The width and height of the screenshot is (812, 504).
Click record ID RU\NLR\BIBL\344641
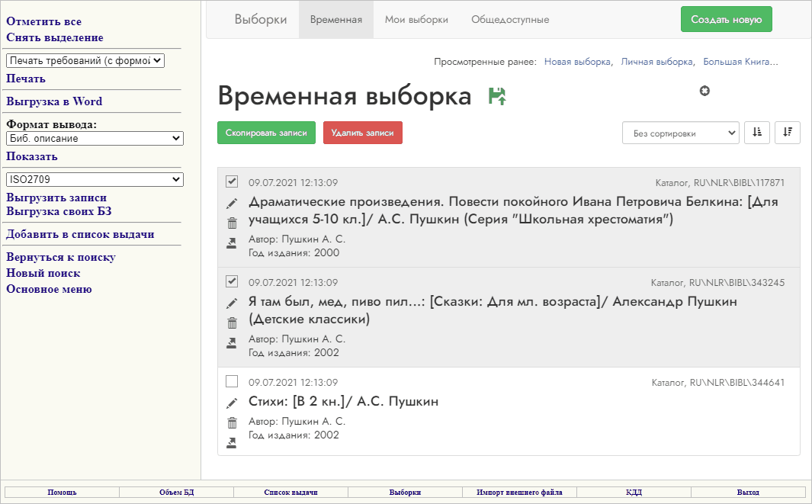(737, 383)
